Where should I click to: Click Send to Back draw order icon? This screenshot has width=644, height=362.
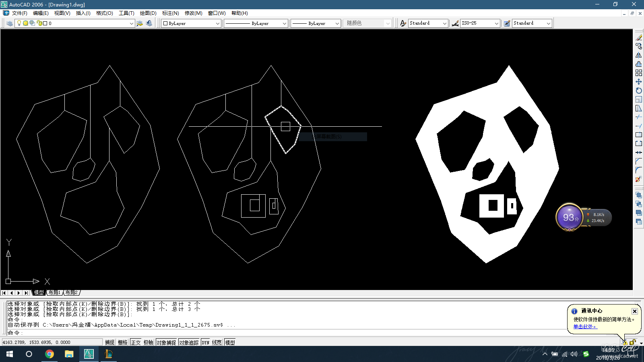(639, 204)
